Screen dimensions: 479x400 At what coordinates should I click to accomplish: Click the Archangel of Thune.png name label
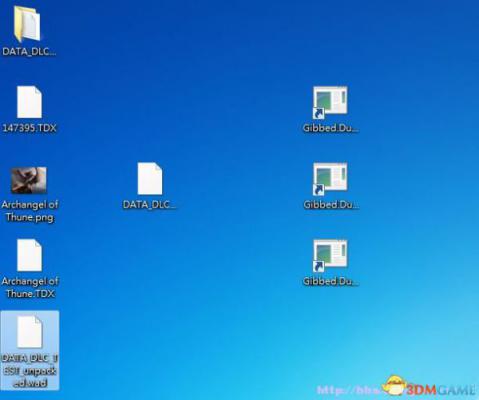(30, 211)
